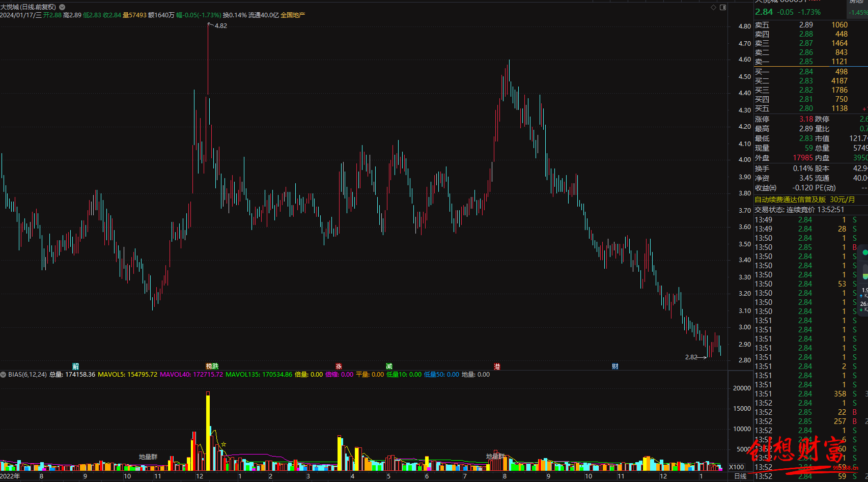The width and height of the screenshot is (868, 482).
Task: Click the MAVOL40 indicator label
Action: (191, 375)
